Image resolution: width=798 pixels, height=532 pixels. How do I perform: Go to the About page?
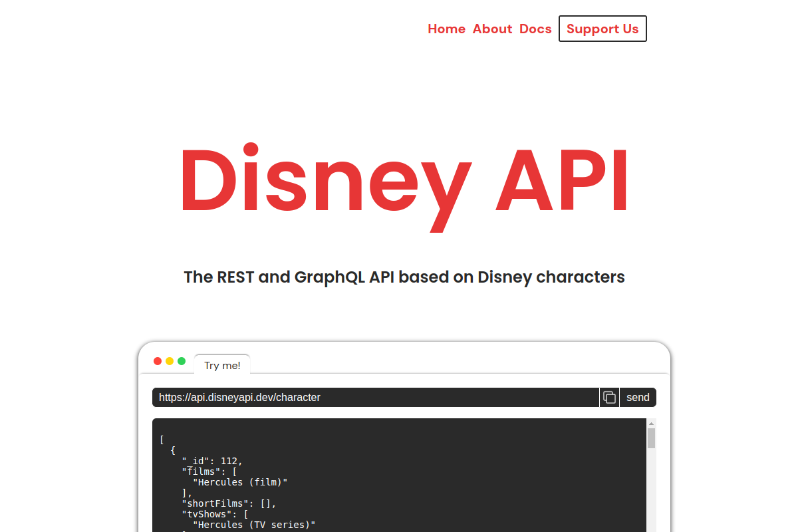point(492,29)
